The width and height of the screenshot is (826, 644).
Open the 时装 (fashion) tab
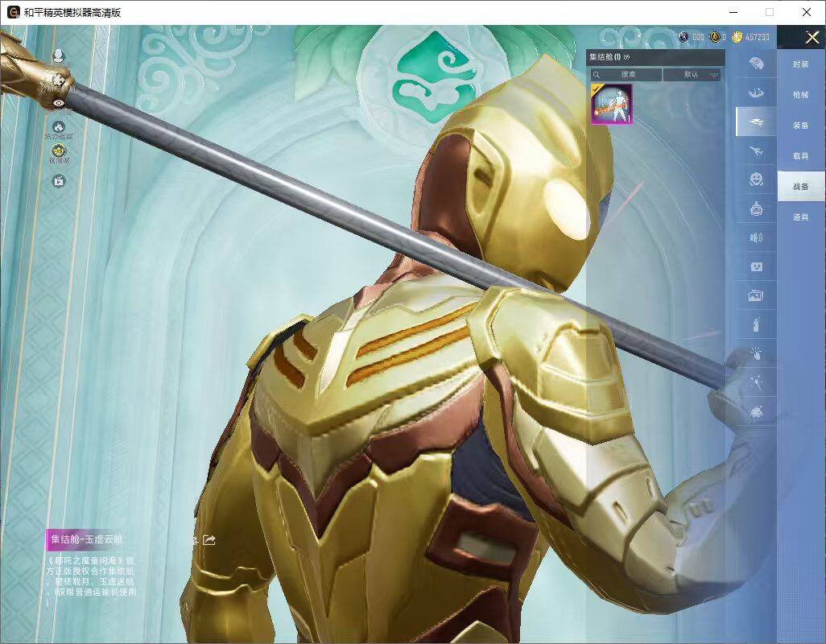[801, 64]
